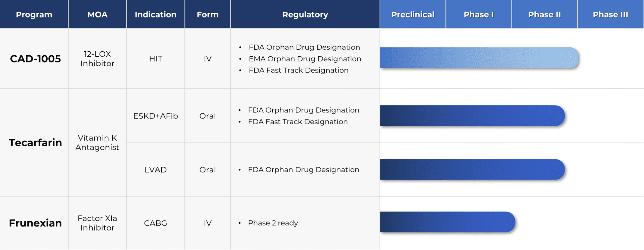Viewport: 644px width, 250px height.
Task: Open the Tecarfarin program name
Action: (x=35, y=143)
